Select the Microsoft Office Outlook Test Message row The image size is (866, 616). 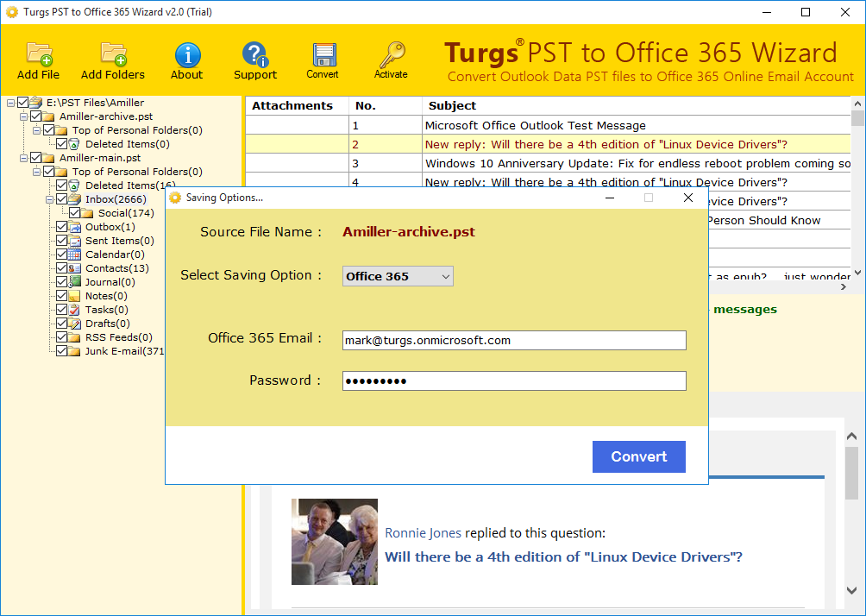click(x=548, y=125)
